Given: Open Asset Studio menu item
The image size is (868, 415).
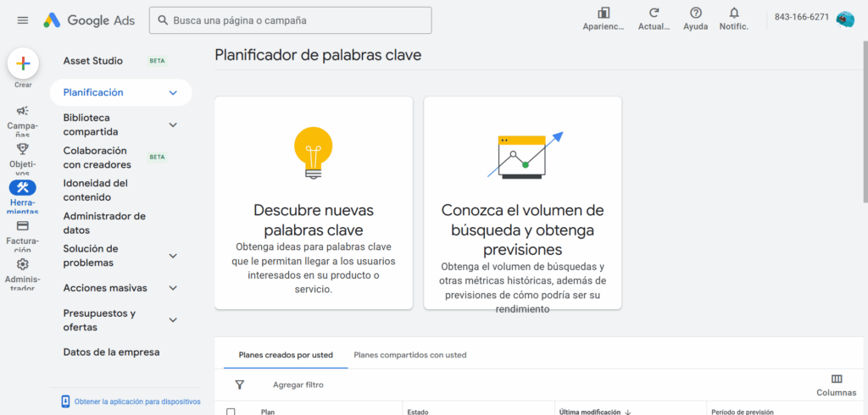Looking at the screenshot, I should (x=93, y=61).
